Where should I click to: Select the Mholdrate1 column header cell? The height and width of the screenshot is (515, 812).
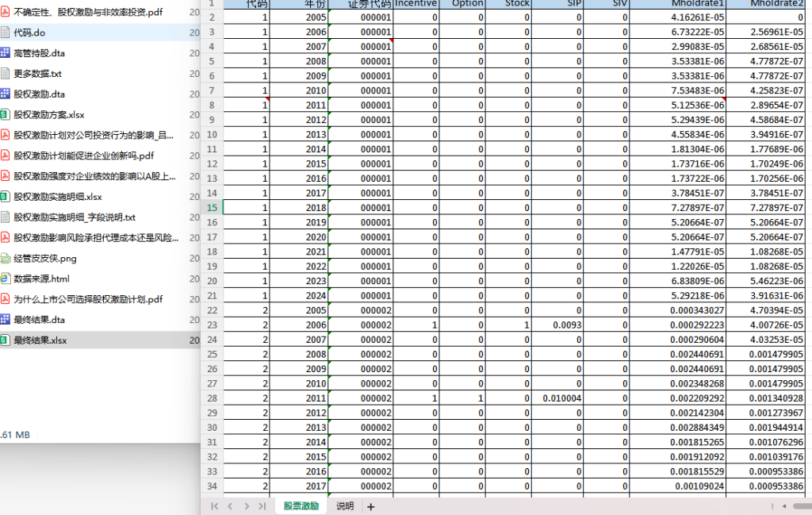coord(678,4)
